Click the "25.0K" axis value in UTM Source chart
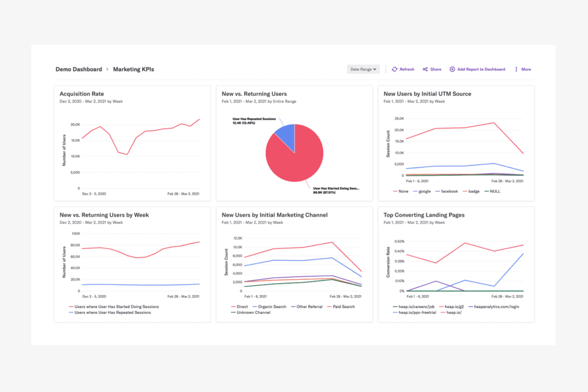588x392 pixels. 399,119
